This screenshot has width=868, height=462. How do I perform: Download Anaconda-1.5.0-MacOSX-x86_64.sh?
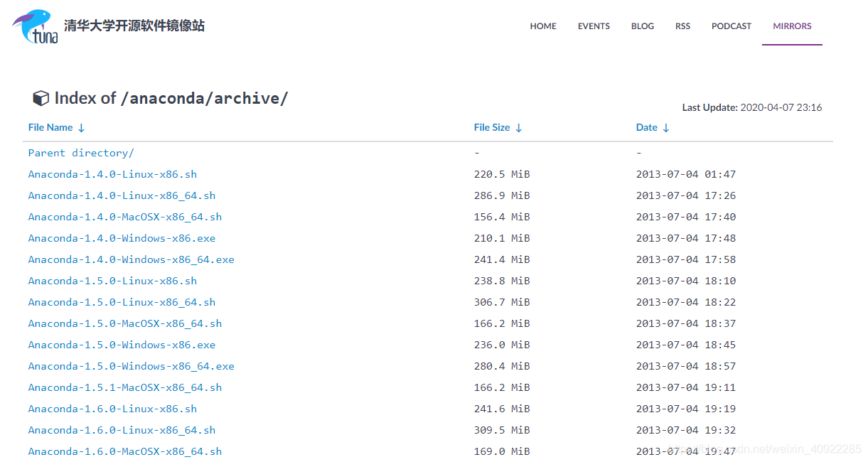point(125,323)
